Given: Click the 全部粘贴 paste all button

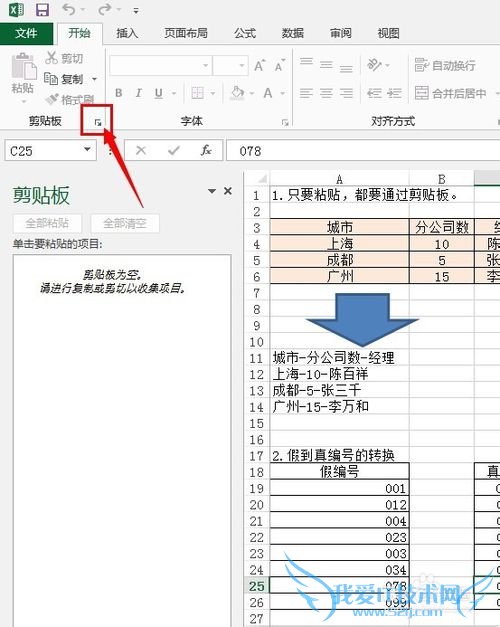Looking at the screenshot, I should tap(47, 223).
